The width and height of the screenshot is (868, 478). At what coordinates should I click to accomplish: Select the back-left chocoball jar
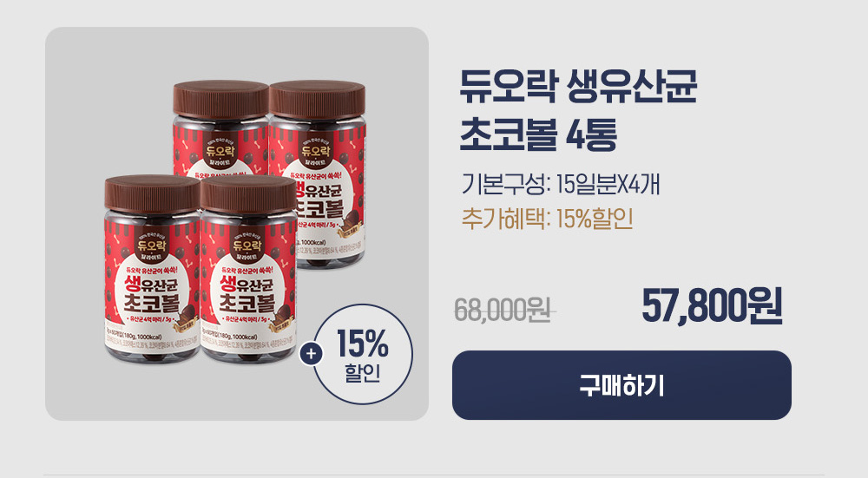(220, 128)
